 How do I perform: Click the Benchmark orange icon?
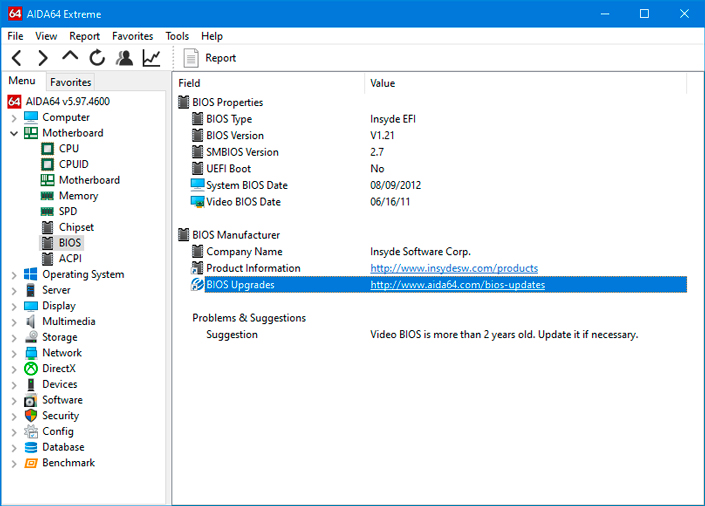pos(31,463)
